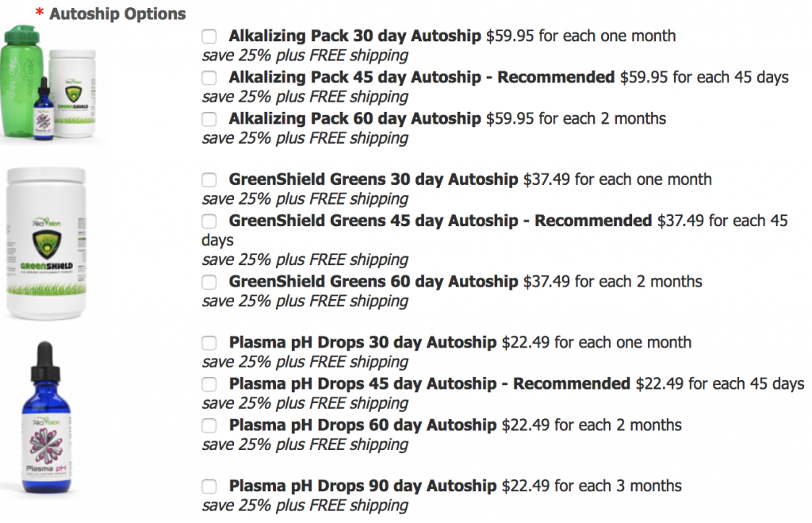812x523 pixels.
Task: Check Alkalizing Pack 30 day Autoship
Action: point(209,37)
